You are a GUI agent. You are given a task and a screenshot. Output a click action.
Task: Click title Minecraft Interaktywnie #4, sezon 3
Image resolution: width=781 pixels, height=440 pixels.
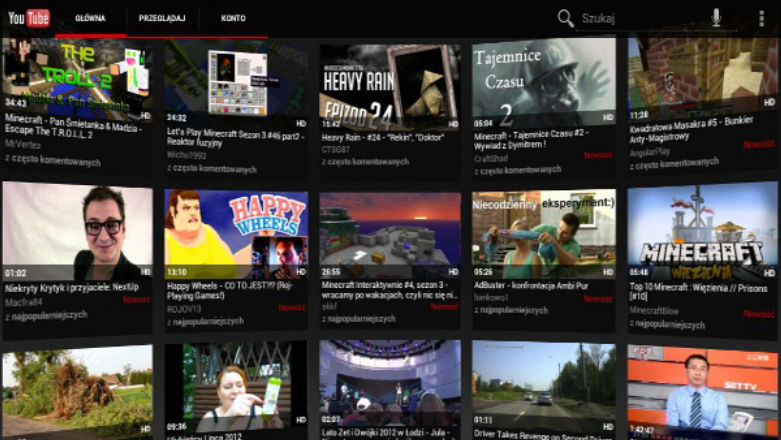tap(389, 290)
